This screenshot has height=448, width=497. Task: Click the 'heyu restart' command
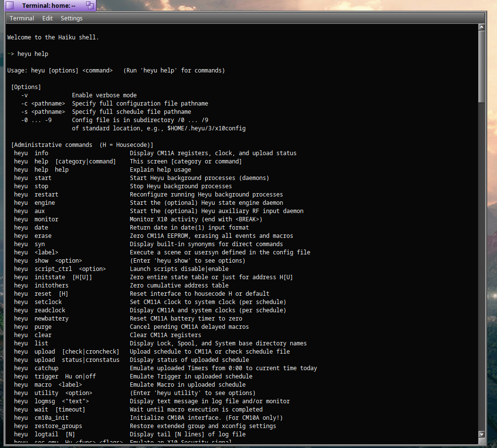pos(36,195)
